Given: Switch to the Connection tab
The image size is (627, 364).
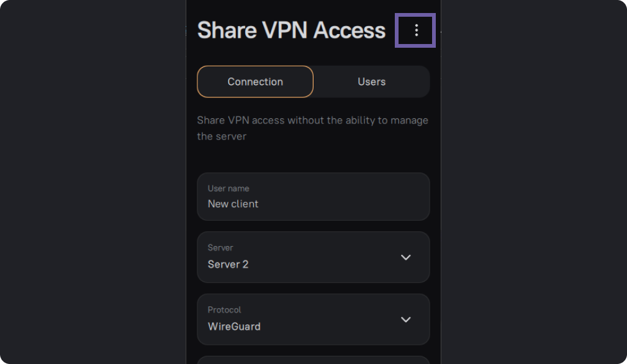Looking at the screenshot, I should pyautogui.click(x=255, y=82).
